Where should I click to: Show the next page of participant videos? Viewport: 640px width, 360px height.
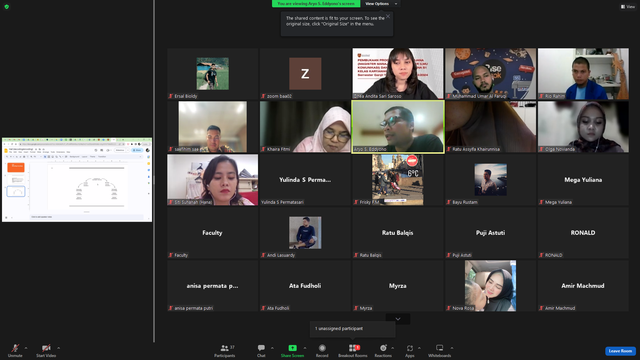coord(398,319)
